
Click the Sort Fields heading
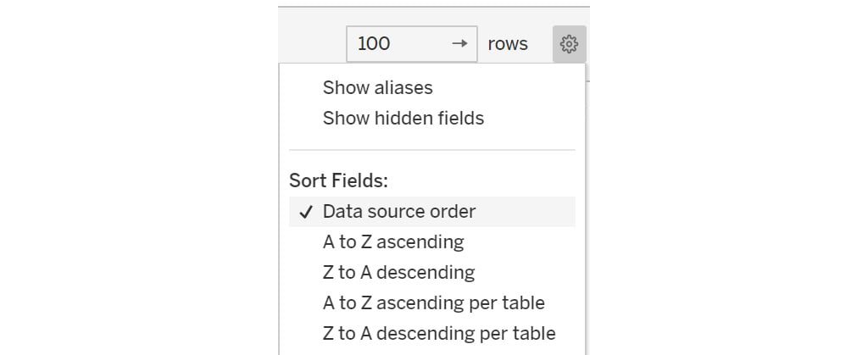[x=339, y=180]
